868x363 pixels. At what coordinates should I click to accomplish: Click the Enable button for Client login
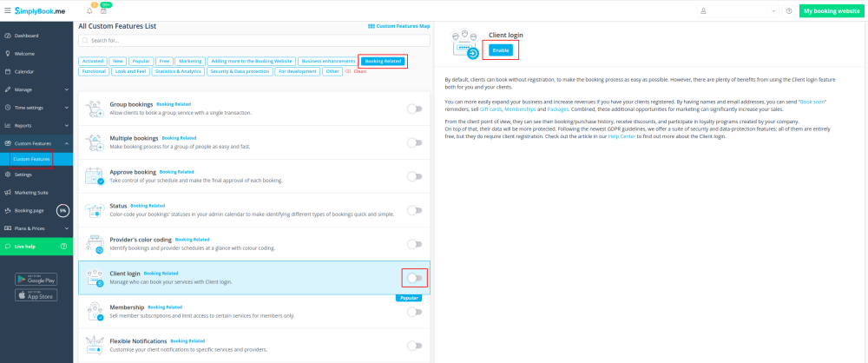coord(500,50)
